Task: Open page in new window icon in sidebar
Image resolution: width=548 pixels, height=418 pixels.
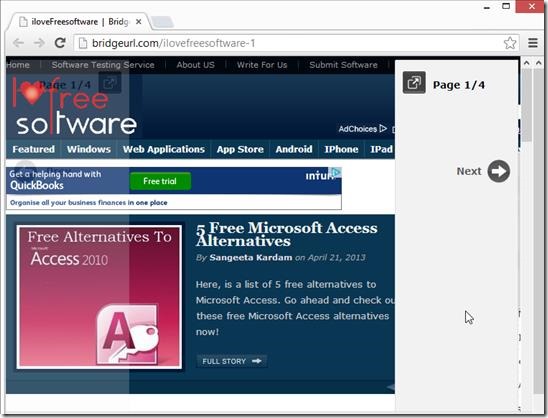Action: click(414, 83)
